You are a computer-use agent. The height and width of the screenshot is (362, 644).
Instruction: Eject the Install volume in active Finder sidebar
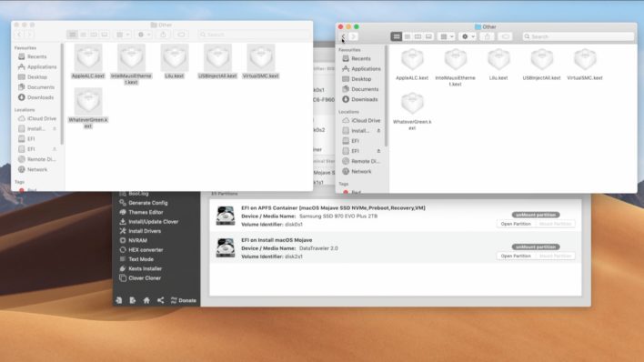tap(378, 131)
